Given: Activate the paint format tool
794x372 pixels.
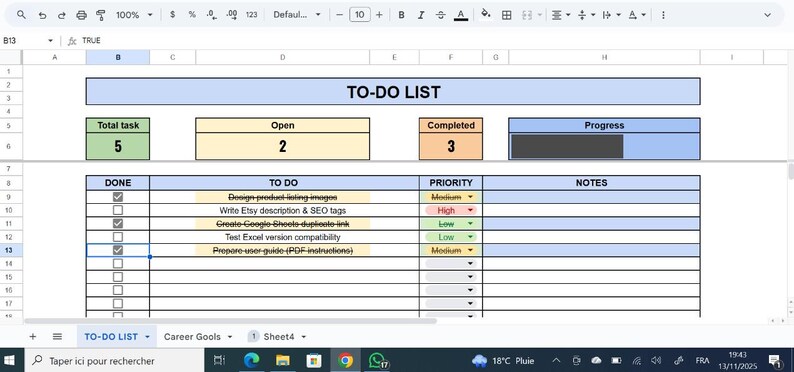Looking at the screenshot, I should pyautogui.click(x=100, y=15).
